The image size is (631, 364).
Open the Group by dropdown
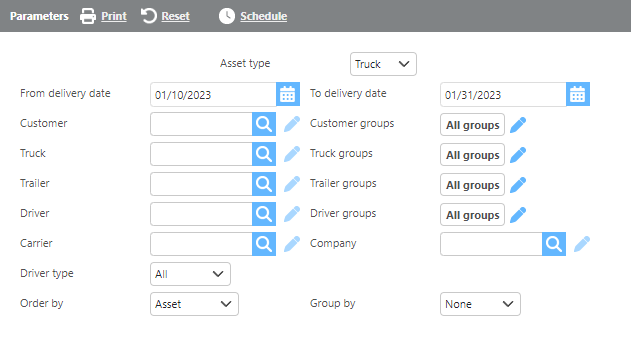pos(480,304)
